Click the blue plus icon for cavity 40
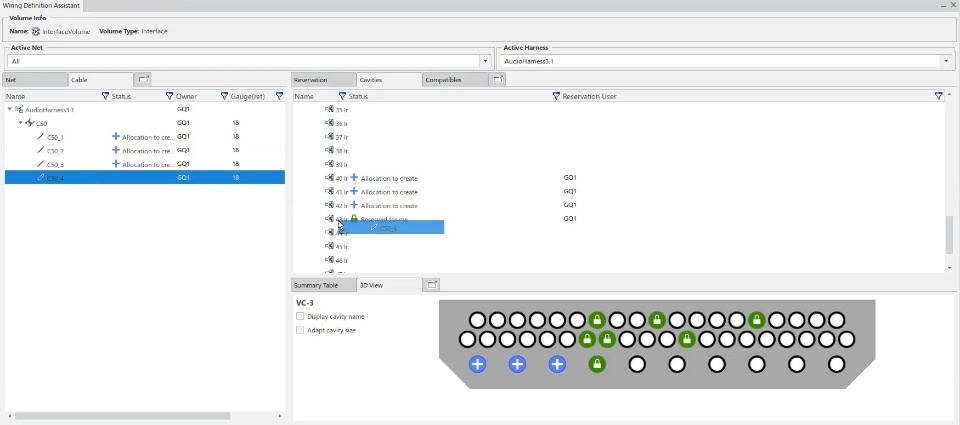This screenshot has height=425, width=960. (354, 178)
